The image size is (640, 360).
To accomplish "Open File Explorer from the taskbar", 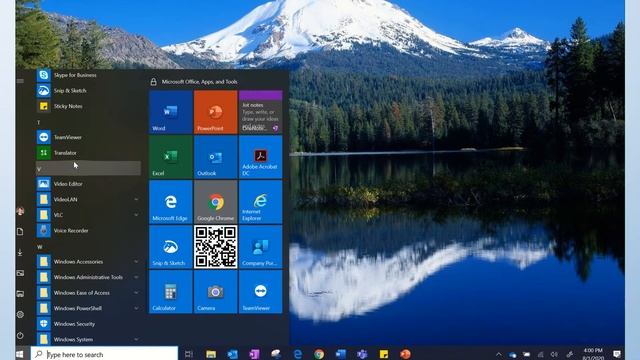I will point(211,354).
